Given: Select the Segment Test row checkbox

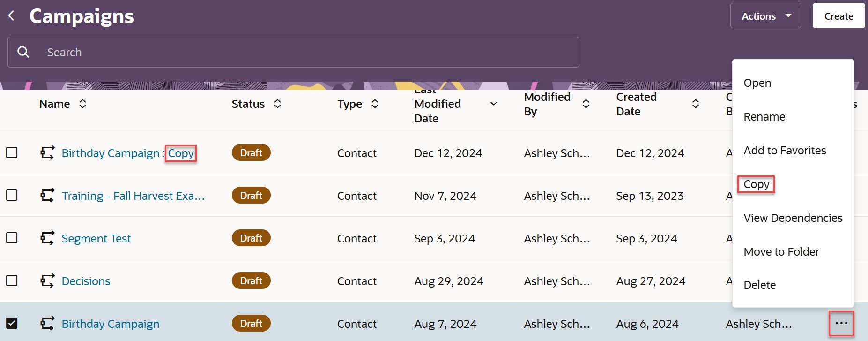Looking at the screenshot, I should point(12,238).
